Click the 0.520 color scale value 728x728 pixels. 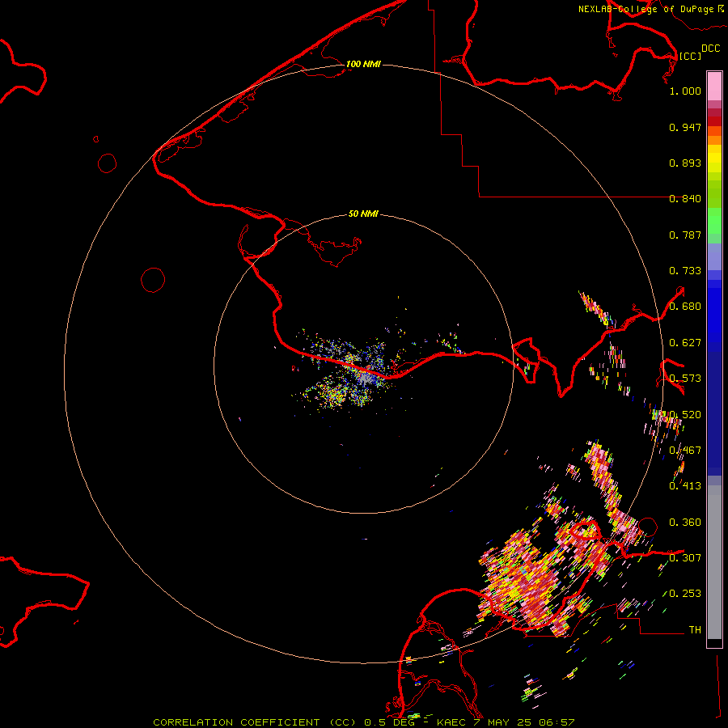(685, 415)
